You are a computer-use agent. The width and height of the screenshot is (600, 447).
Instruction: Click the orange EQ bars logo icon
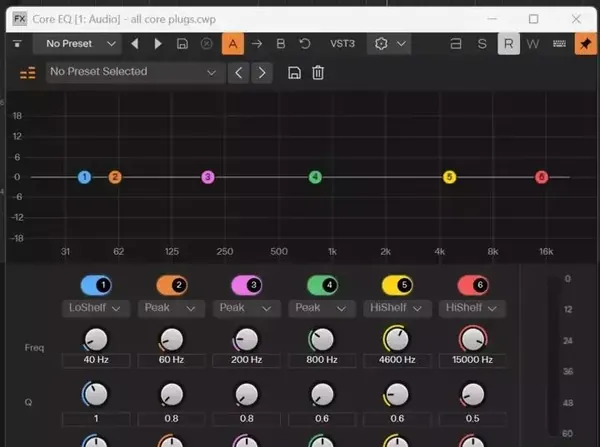click(x=28, y=73)
